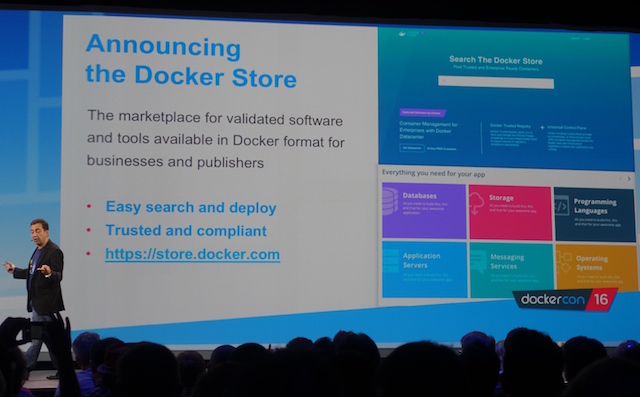
Task: Click the Featured Software by Docker badge
Action: point(422,112)
